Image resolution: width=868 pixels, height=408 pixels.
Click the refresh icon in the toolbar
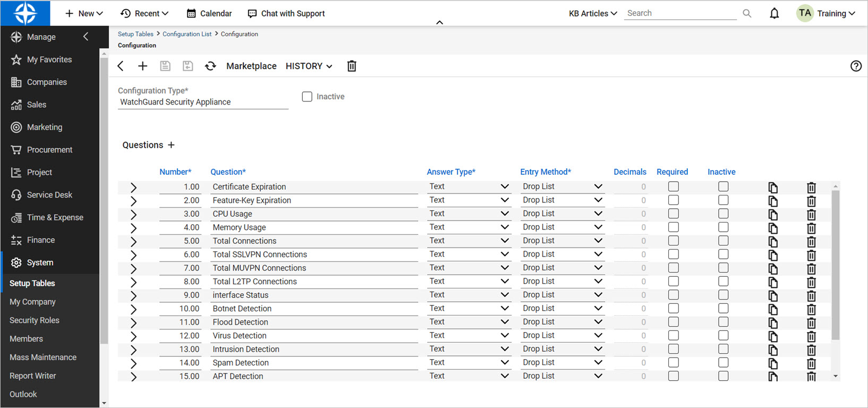pos(210,66)
